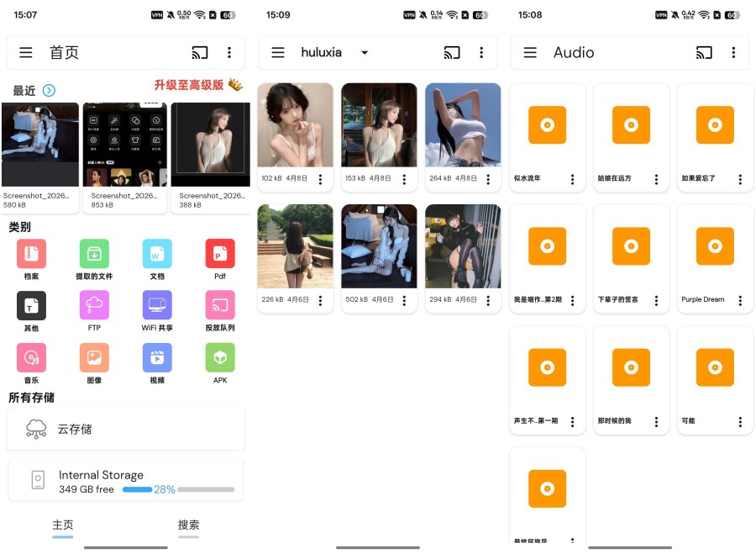
Task: Select the 主页 tab
Action: (x=62, y=525)
